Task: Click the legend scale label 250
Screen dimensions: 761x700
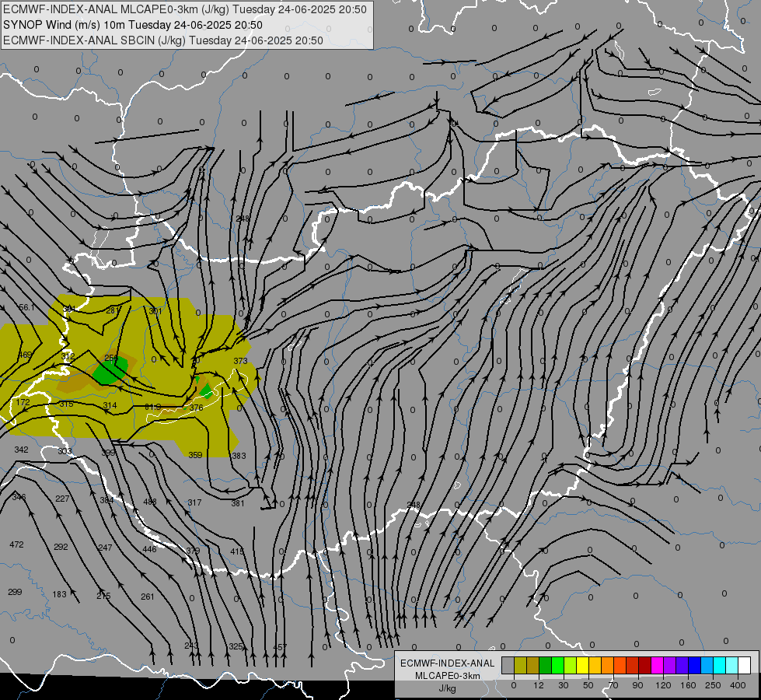Action: (x=713, y=685)
